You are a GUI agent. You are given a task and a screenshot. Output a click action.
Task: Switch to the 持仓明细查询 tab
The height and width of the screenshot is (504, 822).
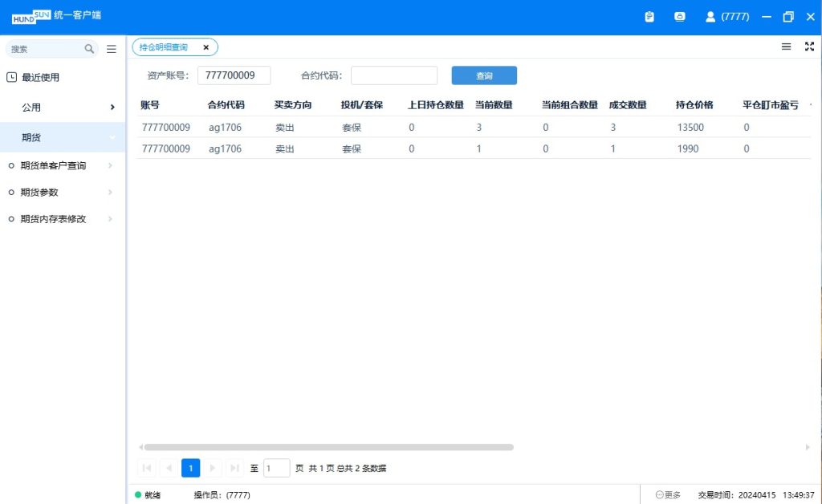click(164, 47)
